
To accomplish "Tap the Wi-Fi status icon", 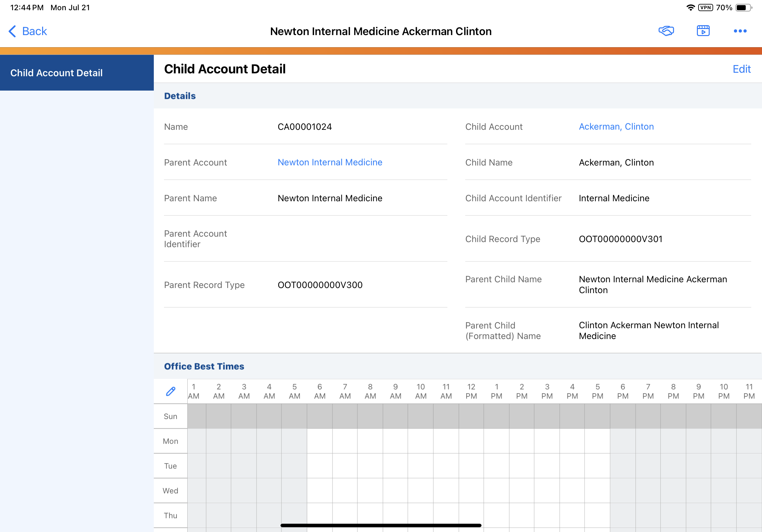I will 690,8.
